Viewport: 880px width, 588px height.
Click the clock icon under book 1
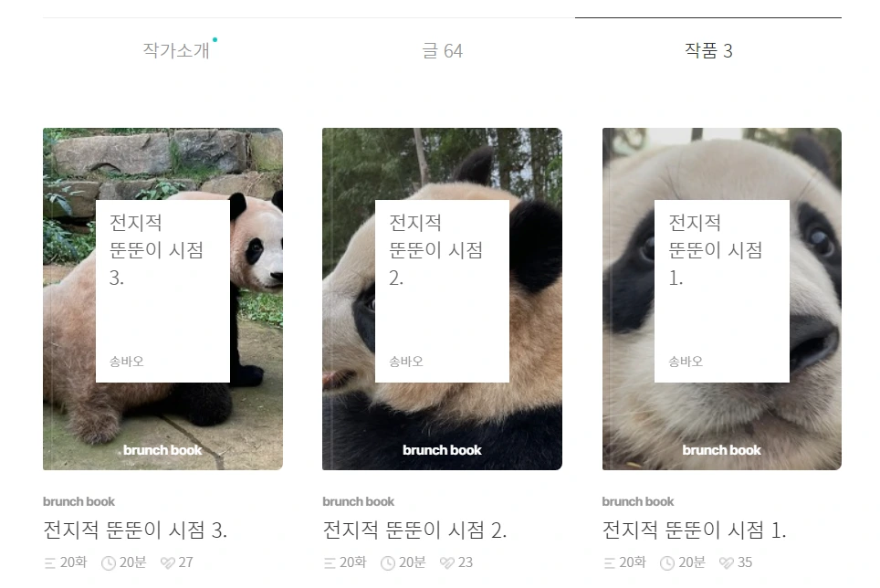point(667,562)
